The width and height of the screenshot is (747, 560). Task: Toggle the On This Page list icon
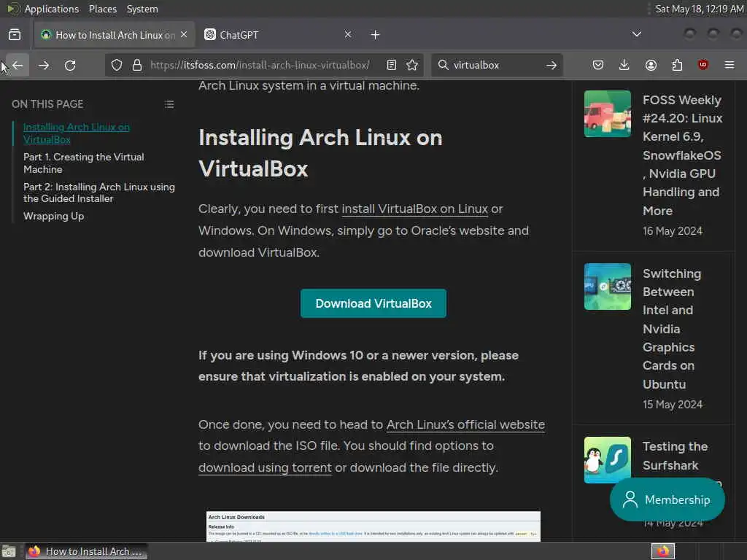[169, 104]
